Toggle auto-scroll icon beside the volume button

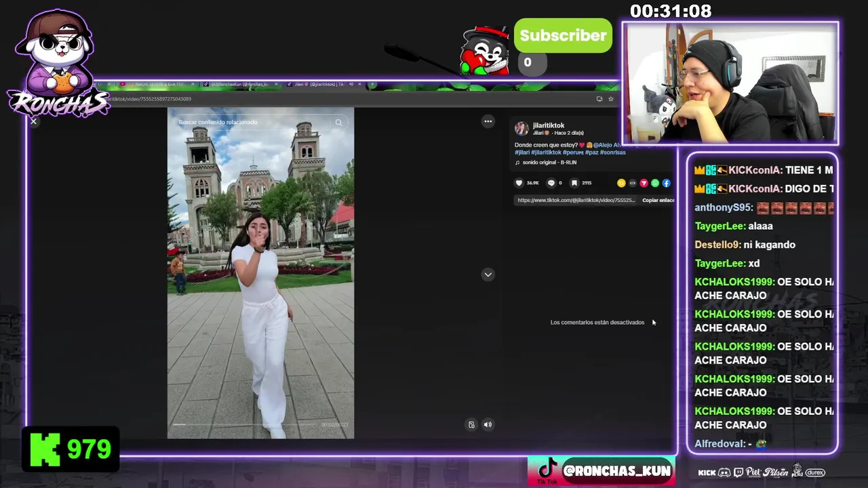[471, 424]
